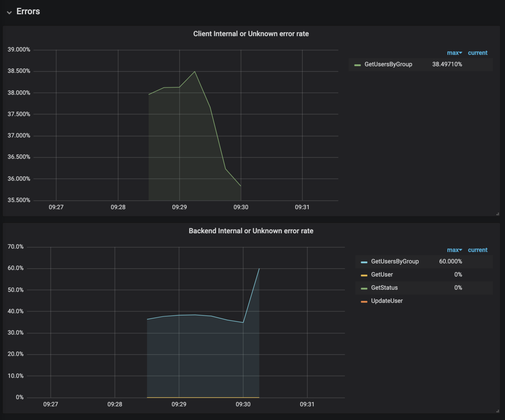Sort backend panel legend by current
The height and width of the screenshot is (420, 505).
coord(478,250)
